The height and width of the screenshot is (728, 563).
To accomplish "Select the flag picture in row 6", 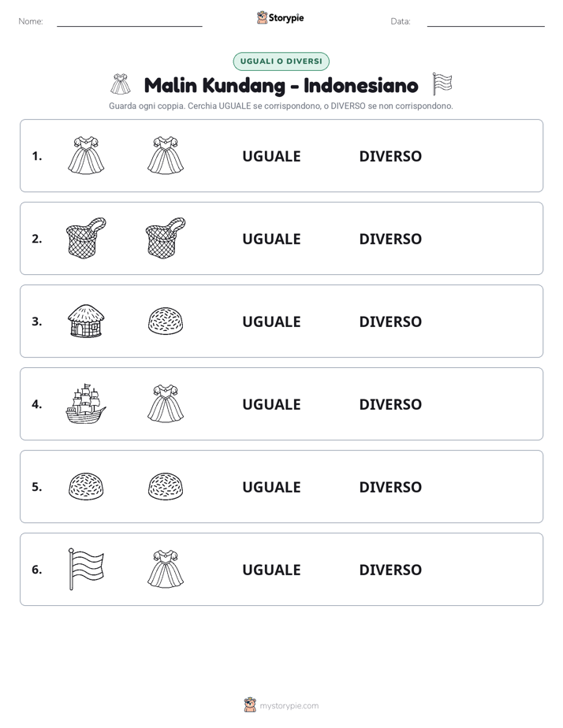I will [x=86, y=569].
